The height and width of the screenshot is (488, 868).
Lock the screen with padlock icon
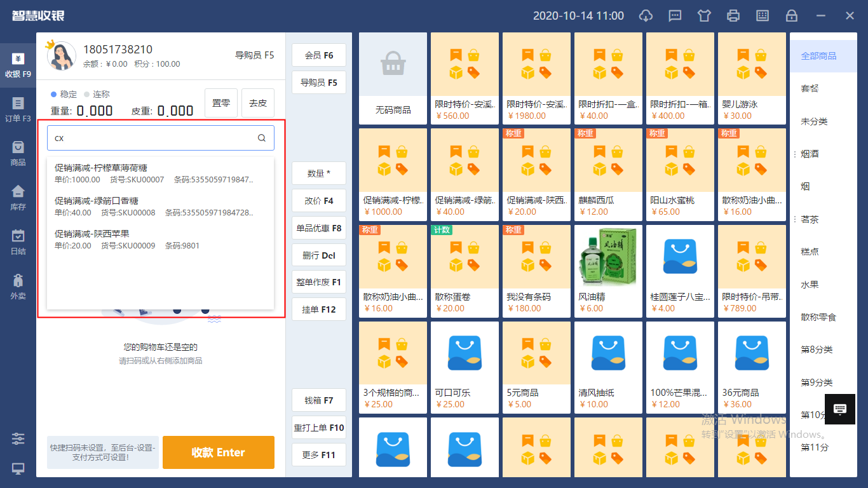[792, 16]
